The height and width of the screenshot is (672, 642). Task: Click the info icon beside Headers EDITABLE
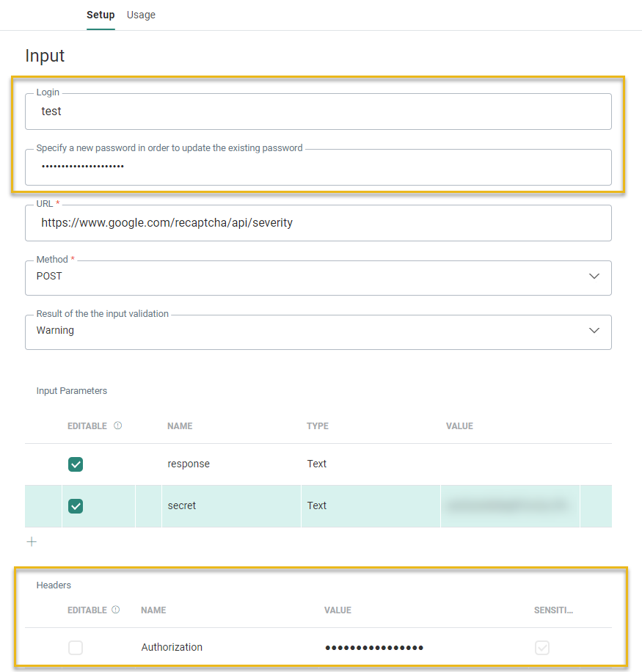pos(116,610)
